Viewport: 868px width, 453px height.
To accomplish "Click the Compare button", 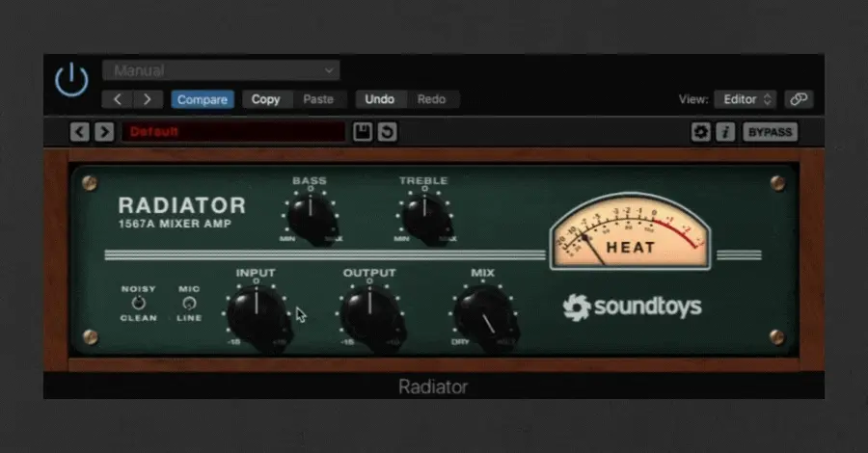I will pyautogui.click(x=203, y=99).
